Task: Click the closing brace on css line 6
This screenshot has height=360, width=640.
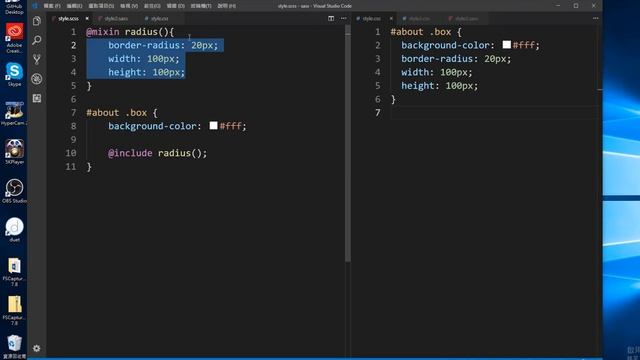Action: click(x=393, y=99)
